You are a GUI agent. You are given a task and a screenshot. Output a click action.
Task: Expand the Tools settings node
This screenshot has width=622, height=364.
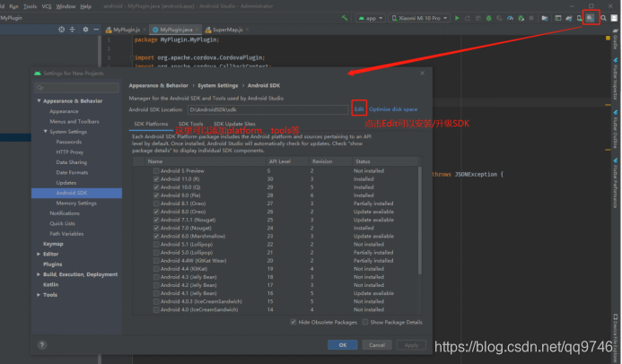(39, 295)
